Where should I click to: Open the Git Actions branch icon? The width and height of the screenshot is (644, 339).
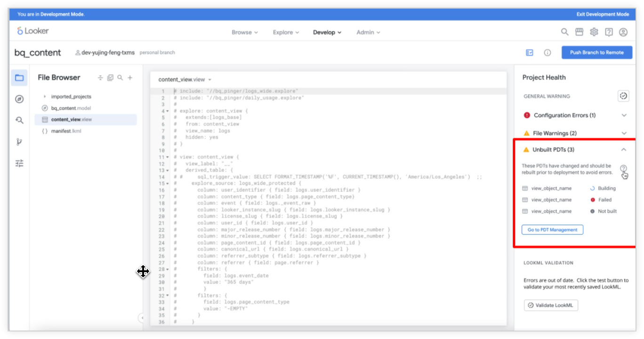(x=19, y=142)
